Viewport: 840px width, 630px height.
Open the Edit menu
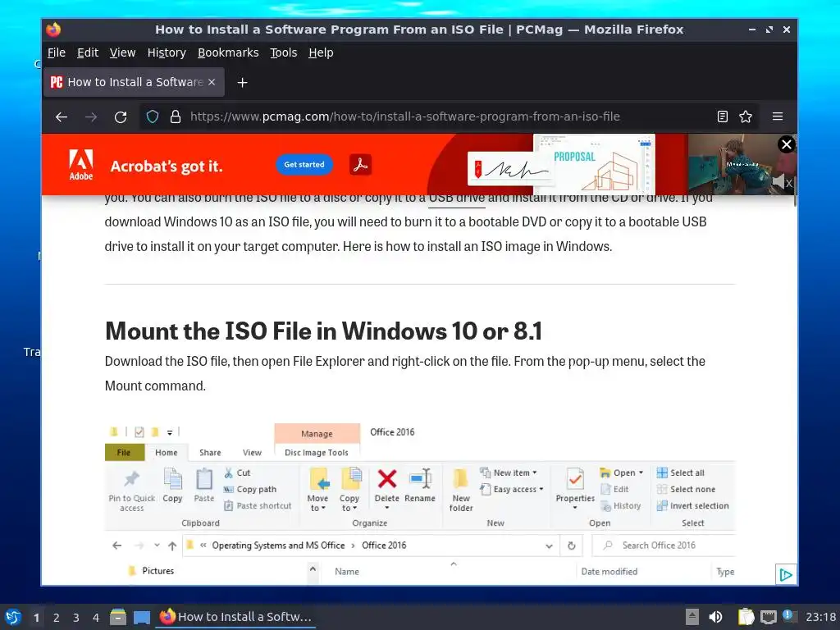[87, 52]
